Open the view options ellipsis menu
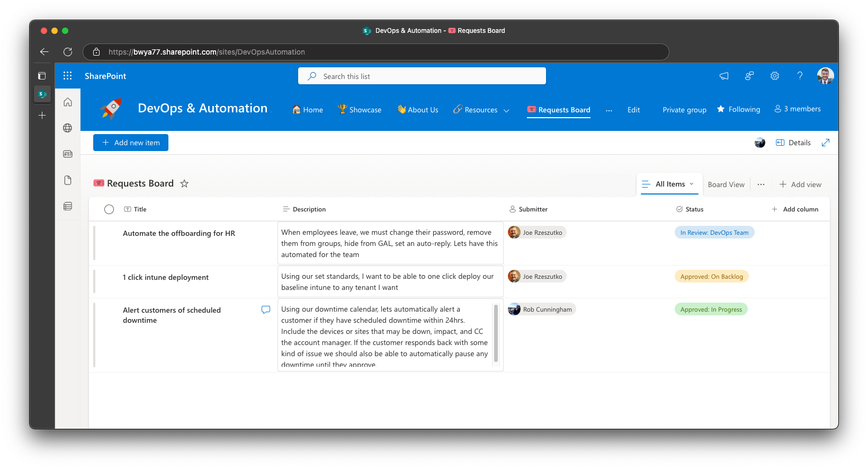This screenshot has height=468, width=868. [x=761, y=184]
